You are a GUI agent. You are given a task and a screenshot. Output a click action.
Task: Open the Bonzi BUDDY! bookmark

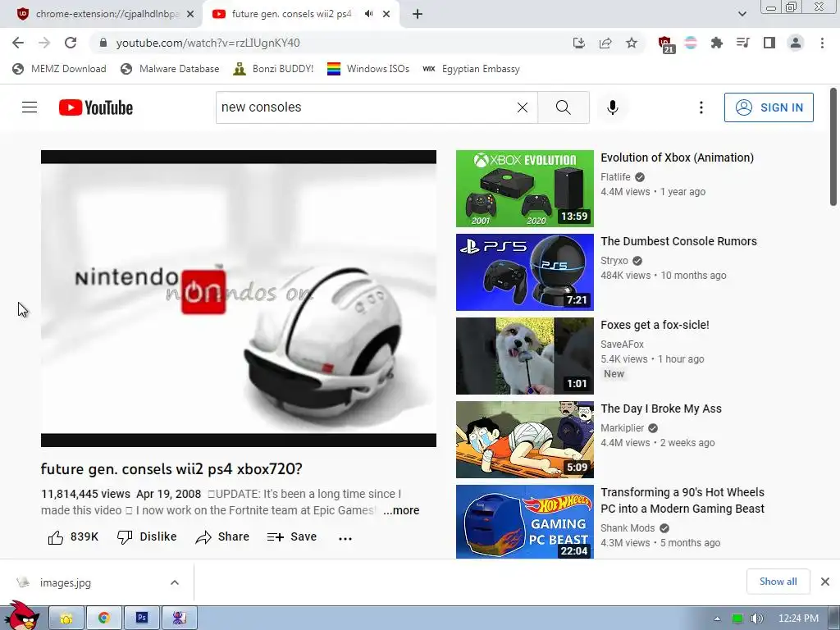tap(273, 69)
